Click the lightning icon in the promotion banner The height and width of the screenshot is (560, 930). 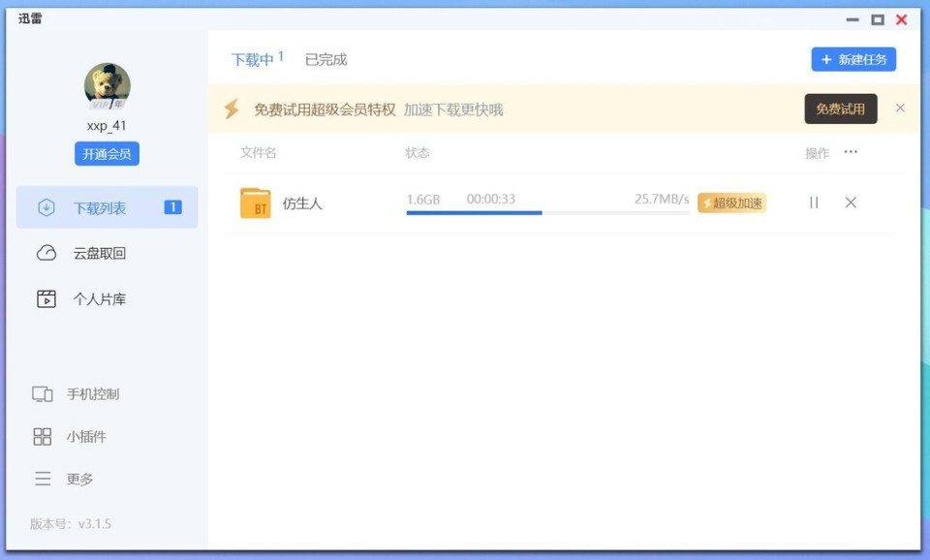click(x=232, y=109)
